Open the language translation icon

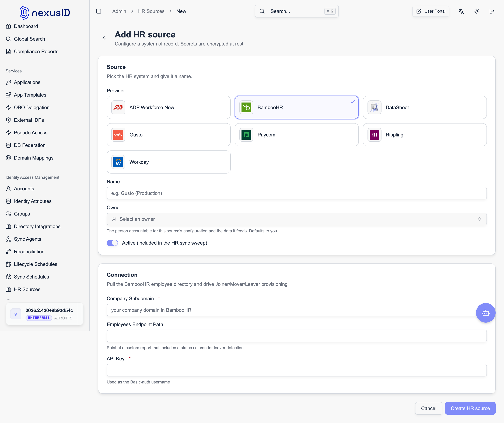click(461, 11)
